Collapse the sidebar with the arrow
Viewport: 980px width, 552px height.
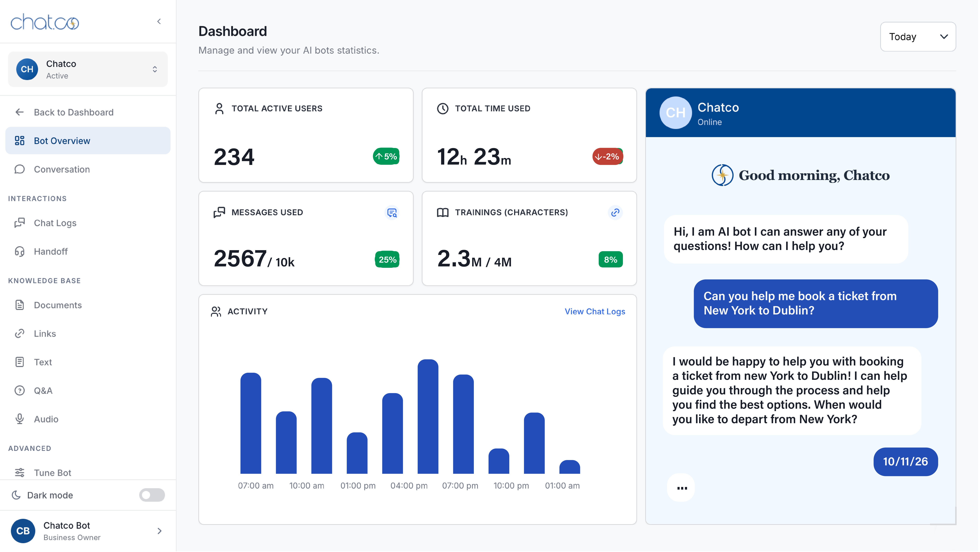pyautogui.click(x=159, y=22)
